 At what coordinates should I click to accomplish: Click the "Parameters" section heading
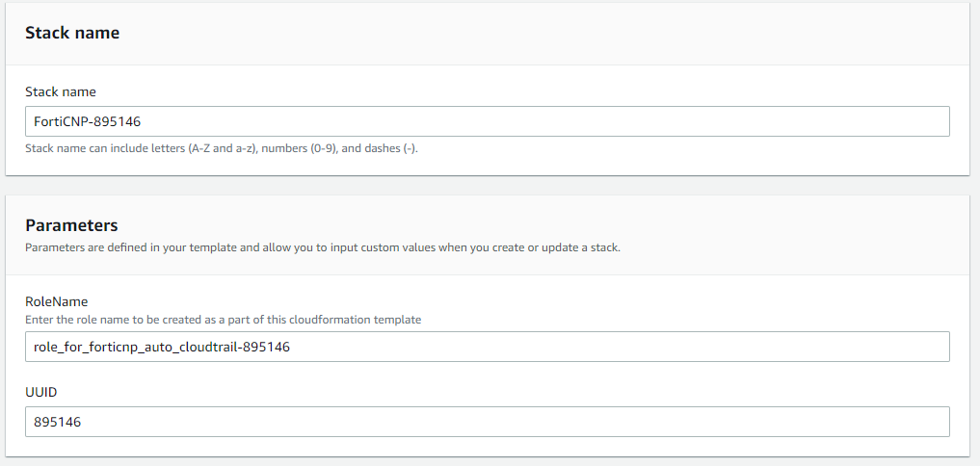71,225
